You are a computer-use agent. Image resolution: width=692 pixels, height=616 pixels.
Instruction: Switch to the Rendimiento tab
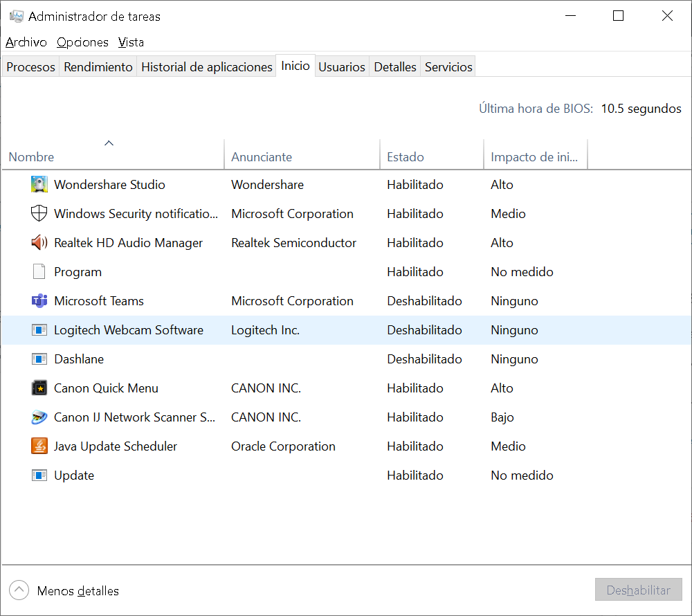point(98,66)
